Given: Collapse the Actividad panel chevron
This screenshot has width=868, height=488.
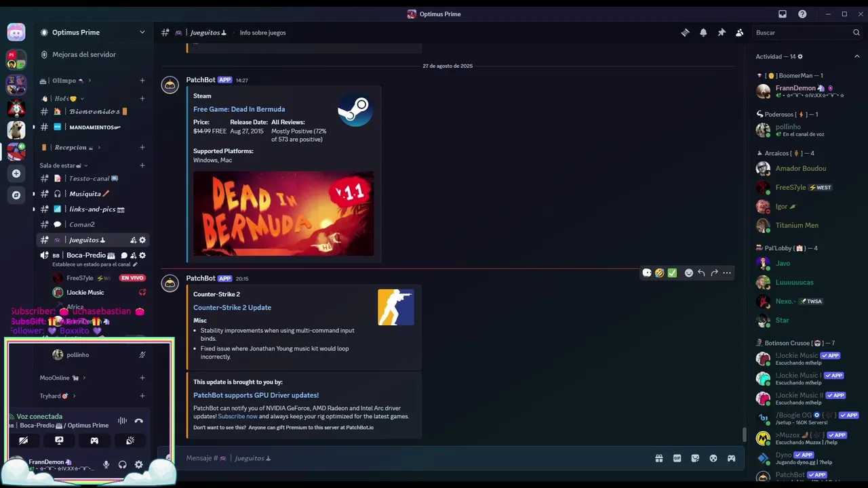Looking at the screenshot, I should coord(856,56).
